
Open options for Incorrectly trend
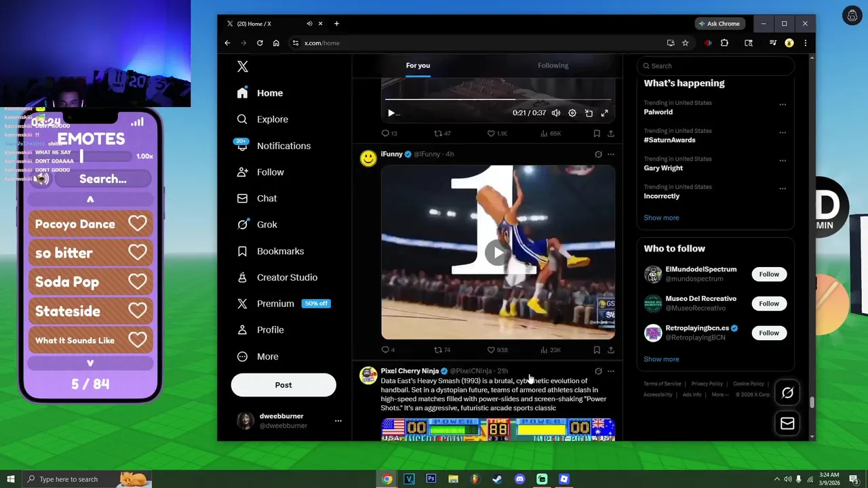(783, 188)
